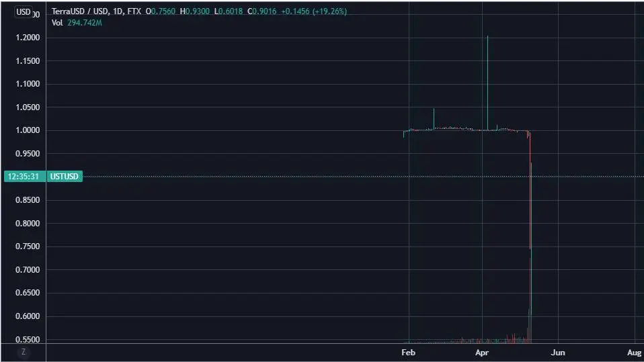This screenshot has height=362, width=644.
Task: Click the 0.6000 price axis label
Action: (28, 316)
